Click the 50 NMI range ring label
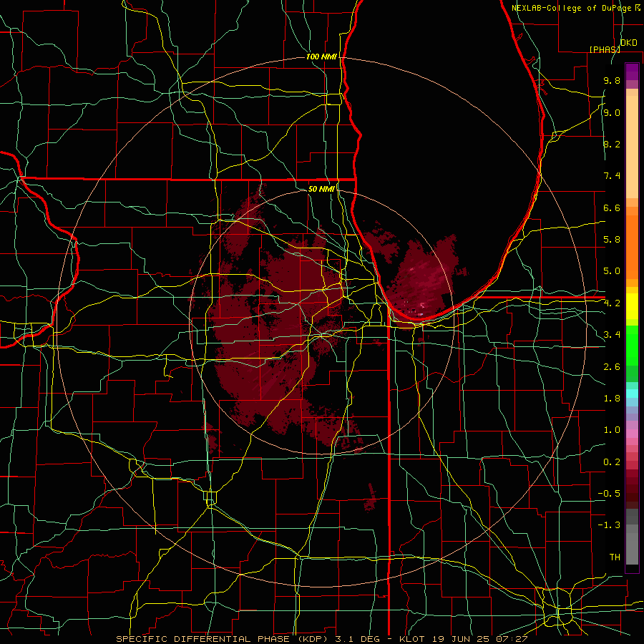The width and height of the screenshot is (644, 644). click(x=321, y=189)
